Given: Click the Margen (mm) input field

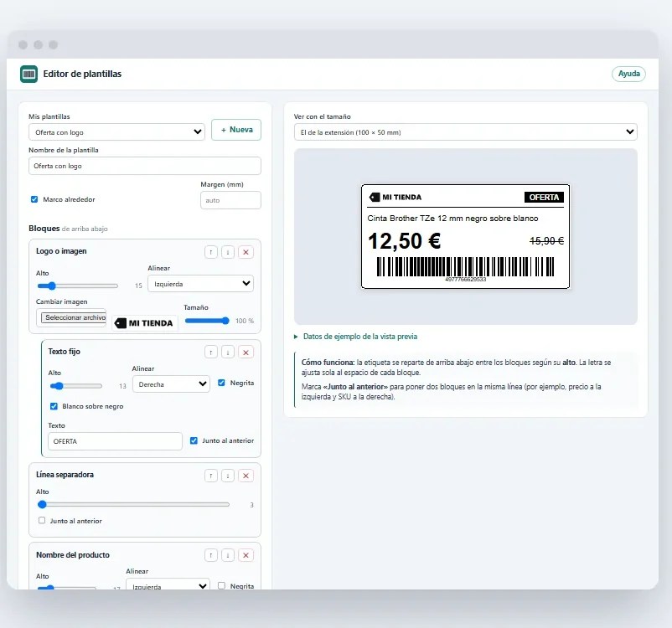Looking at the screenshot, I should click(x=230, y=200).
